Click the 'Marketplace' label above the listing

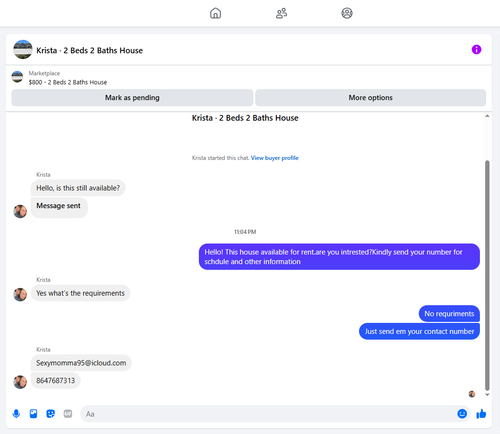[44, 73]
